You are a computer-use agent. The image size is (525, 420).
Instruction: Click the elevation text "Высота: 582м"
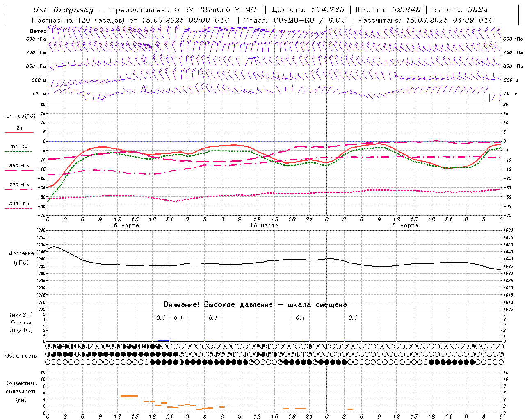click(x=460, y=10)
